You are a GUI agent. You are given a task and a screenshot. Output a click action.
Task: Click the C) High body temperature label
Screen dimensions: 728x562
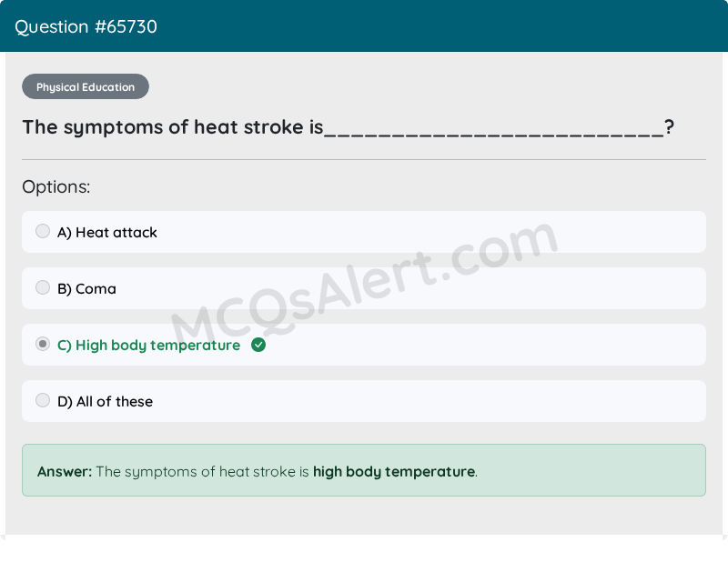tap(149, 346)
